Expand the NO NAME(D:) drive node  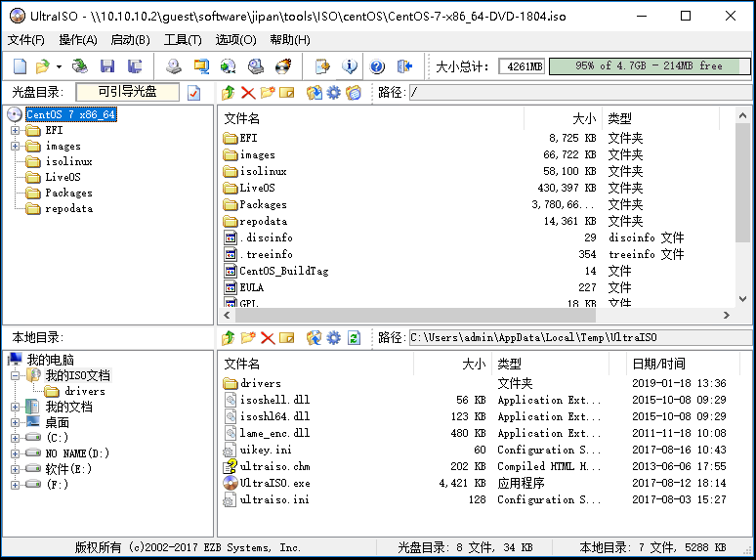15,453
